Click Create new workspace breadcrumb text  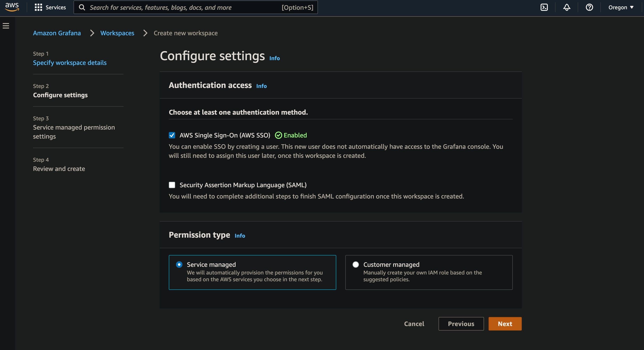186,33
